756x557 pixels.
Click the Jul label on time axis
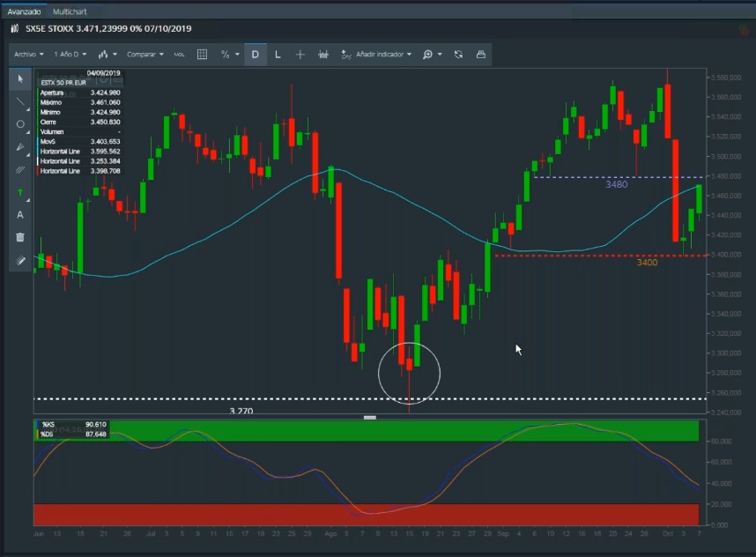151,533
